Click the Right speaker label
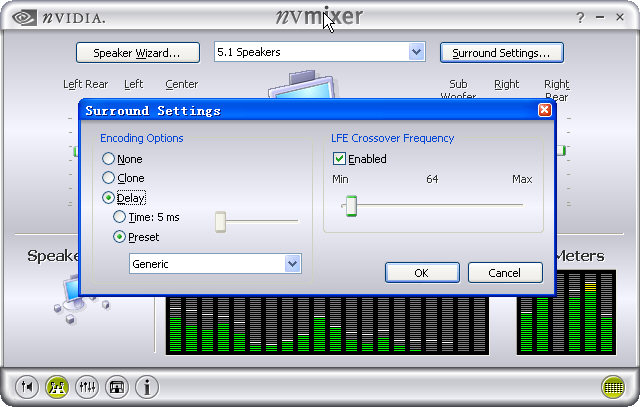This screenshot has height=407, width=640. (507, 84)
